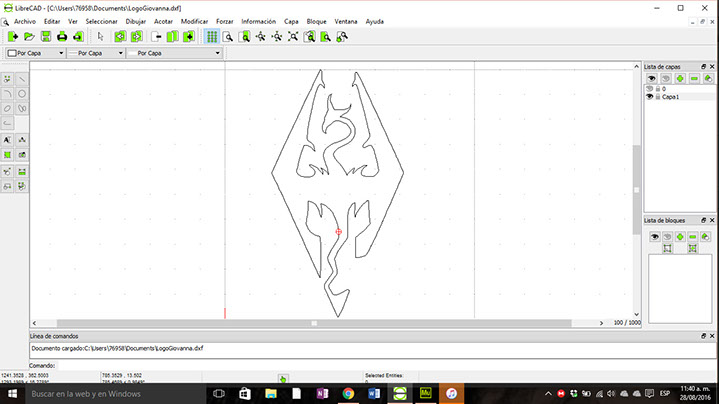Click the Copy icon in toolbar
719x404 pixels.
[x=172, y=37]
